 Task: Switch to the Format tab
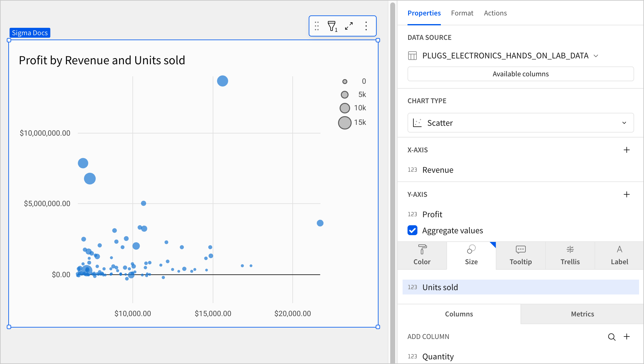pyautogui.click(x=462, y=13)
